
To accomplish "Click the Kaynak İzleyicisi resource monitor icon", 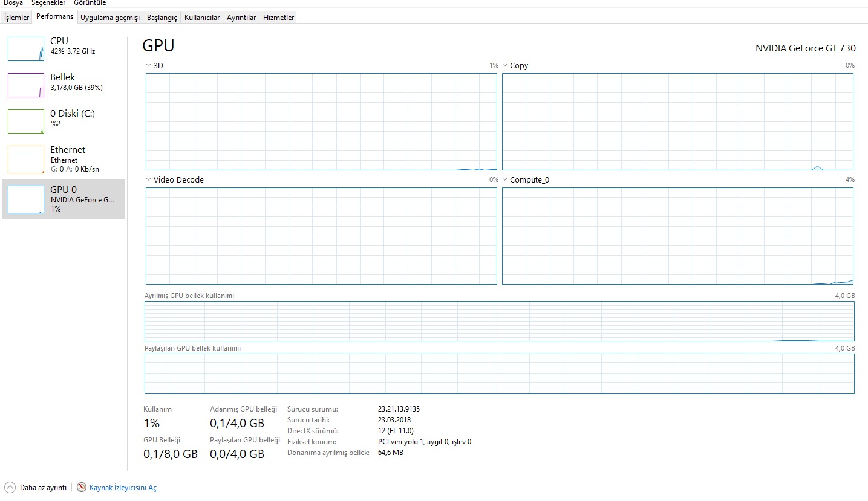I will coord(82,487).
